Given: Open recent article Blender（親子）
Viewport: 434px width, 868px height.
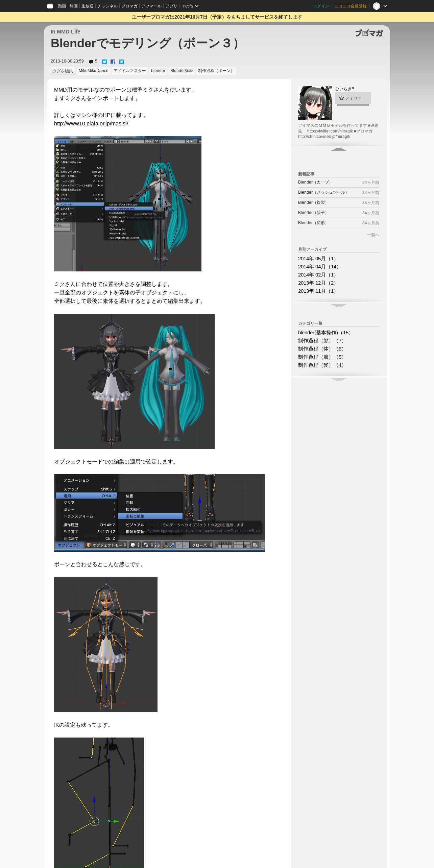Looking at the screenshot, I should click(313, 213).
